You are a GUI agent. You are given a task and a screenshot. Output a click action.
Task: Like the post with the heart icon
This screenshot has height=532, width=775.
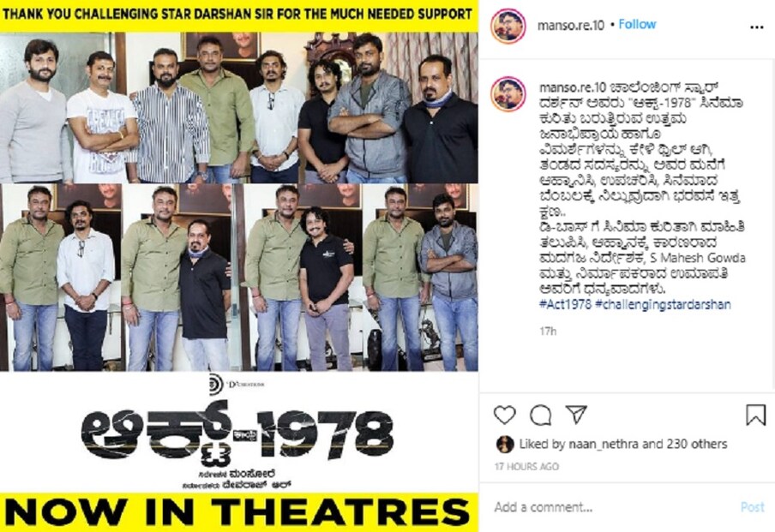click(505, 415)
